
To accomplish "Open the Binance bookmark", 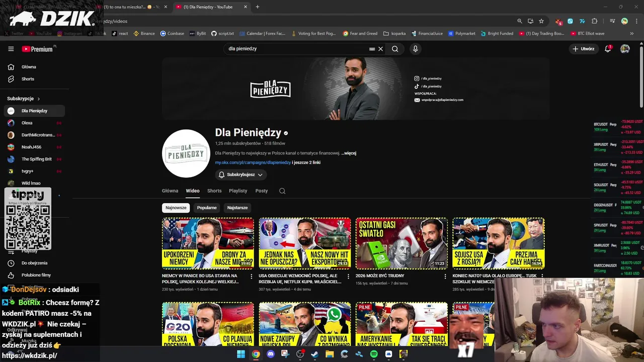I will click(x=144, y=34).
